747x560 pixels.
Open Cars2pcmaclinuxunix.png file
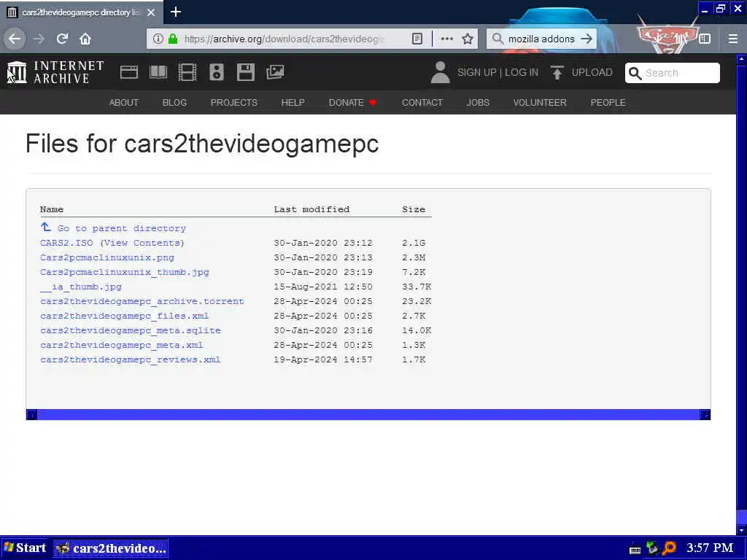107,257
